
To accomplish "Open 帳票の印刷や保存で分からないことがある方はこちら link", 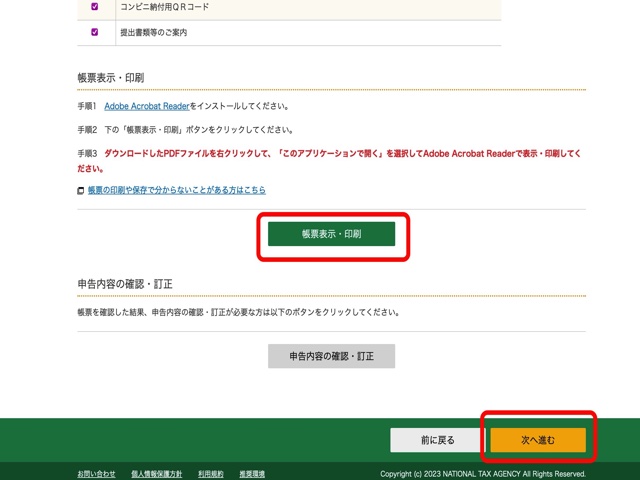I will coord(176,190).
